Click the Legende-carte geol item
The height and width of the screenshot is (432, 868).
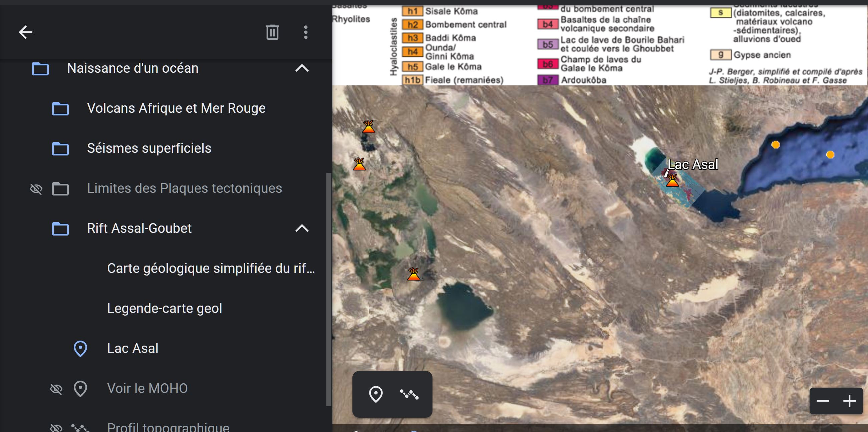pos(165,309)
